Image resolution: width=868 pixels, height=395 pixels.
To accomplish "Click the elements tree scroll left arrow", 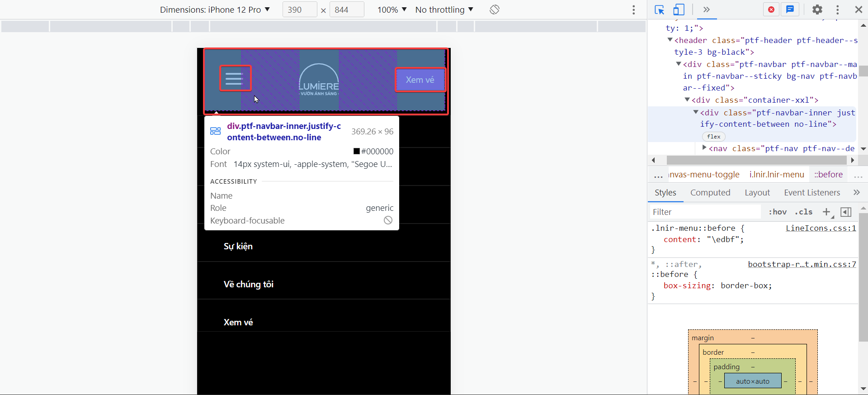I will click(x=653, y=160).
